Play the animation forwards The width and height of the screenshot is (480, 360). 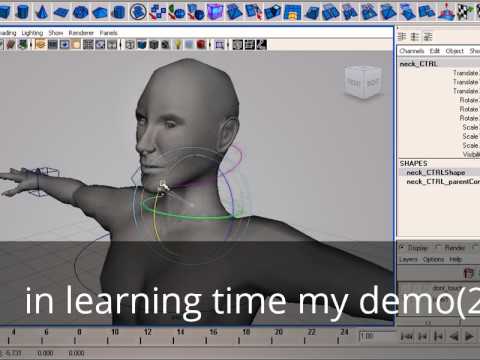click(469, 337)
